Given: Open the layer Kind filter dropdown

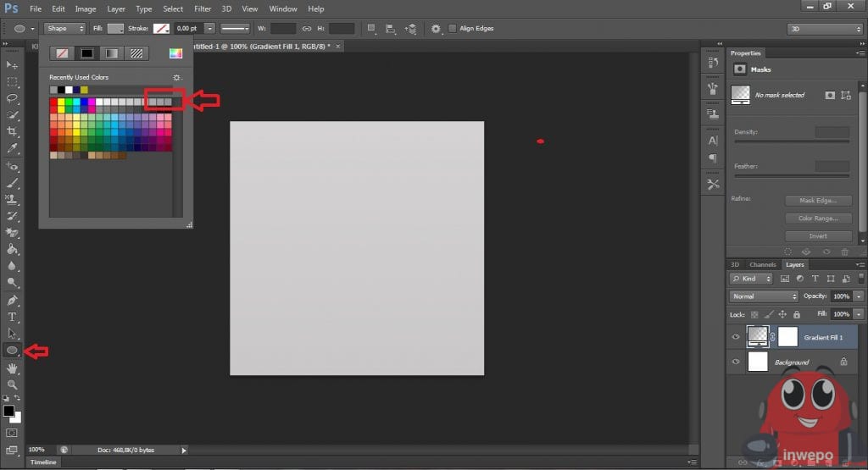Looking at the screenshot, I should pos(751,279).
